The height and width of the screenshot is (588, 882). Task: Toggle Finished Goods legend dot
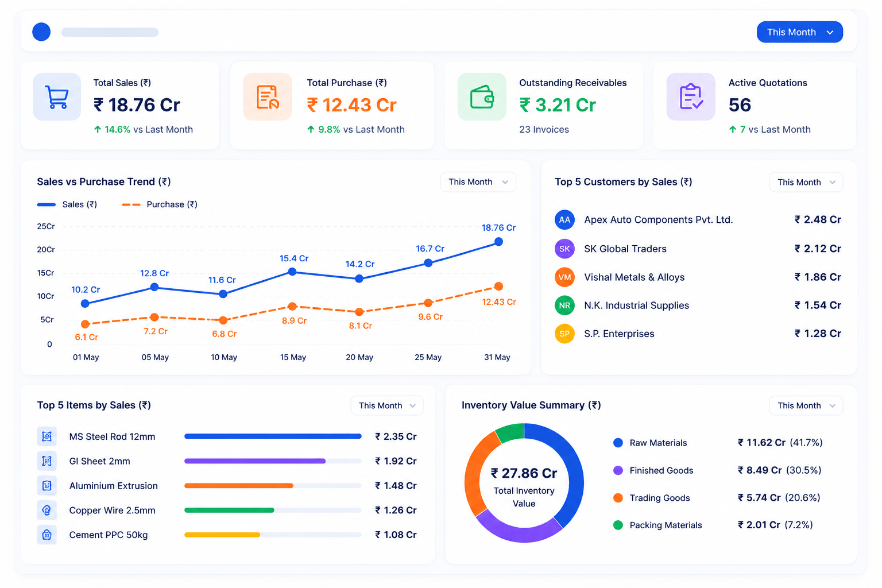[618, 470]
